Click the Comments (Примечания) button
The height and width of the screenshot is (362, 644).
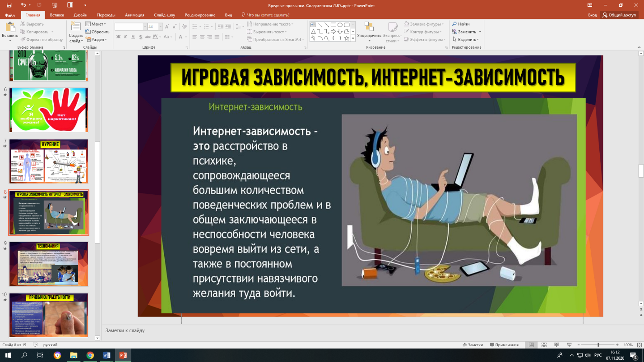503,345
